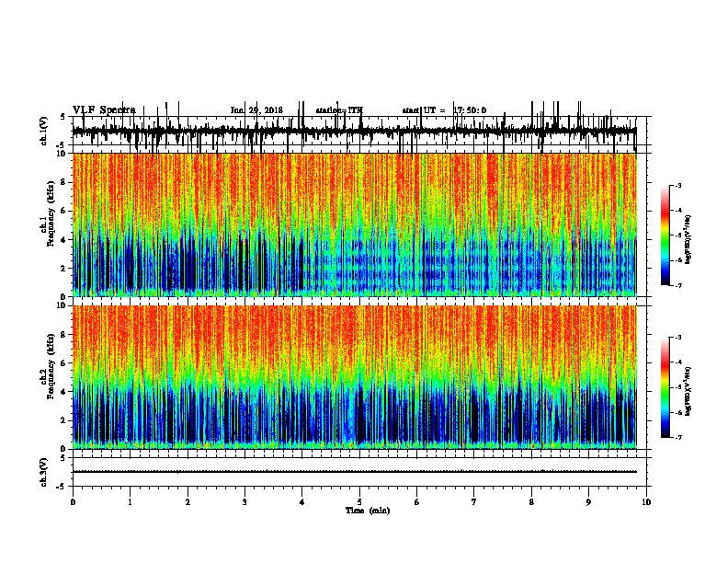This screenshot has width=728, height=563.
Task: Click the ch.1 Frequency (kHz) axis label
Action: (x=47, y=214)
